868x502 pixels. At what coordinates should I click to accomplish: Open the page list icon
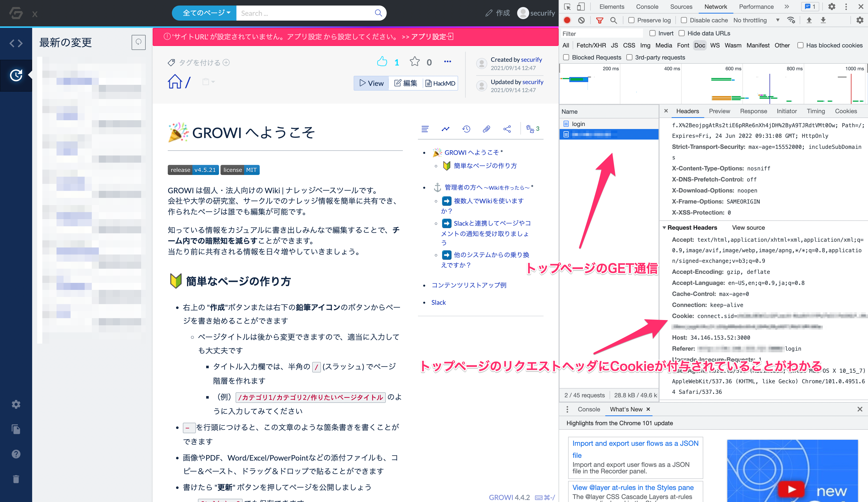pos(425,129)
